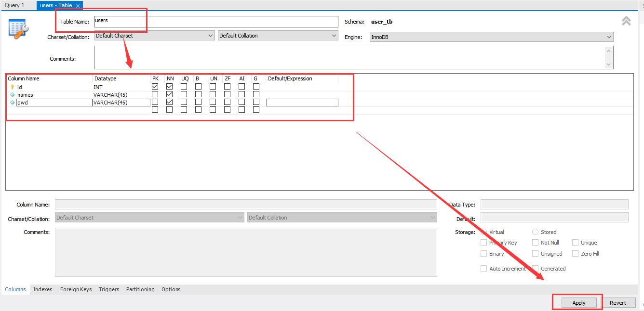Click the blue diamond icon beside names column
The width and height of the screenshot is (644, 311).
point(13,94)
